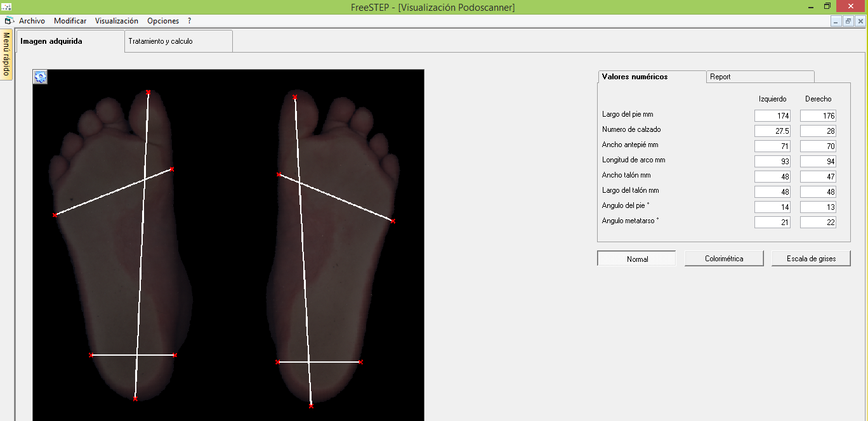This screenshot has height=421, width=868.
Task: Click left foot toe-tip red marker
Action: pyautogui.click(x=148, y=93)
